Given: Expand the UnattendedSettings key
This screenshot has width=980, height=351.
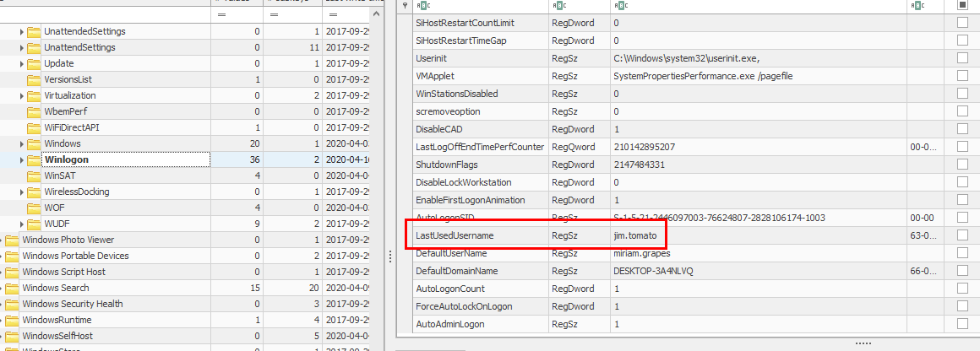Looking at the screenshot, I should click(21, 31).
